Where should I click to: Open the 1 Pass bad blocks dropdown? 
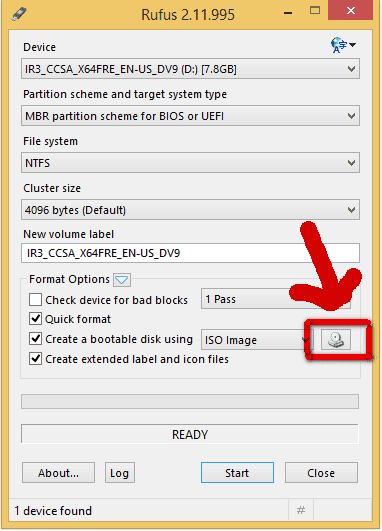point(276,299)
